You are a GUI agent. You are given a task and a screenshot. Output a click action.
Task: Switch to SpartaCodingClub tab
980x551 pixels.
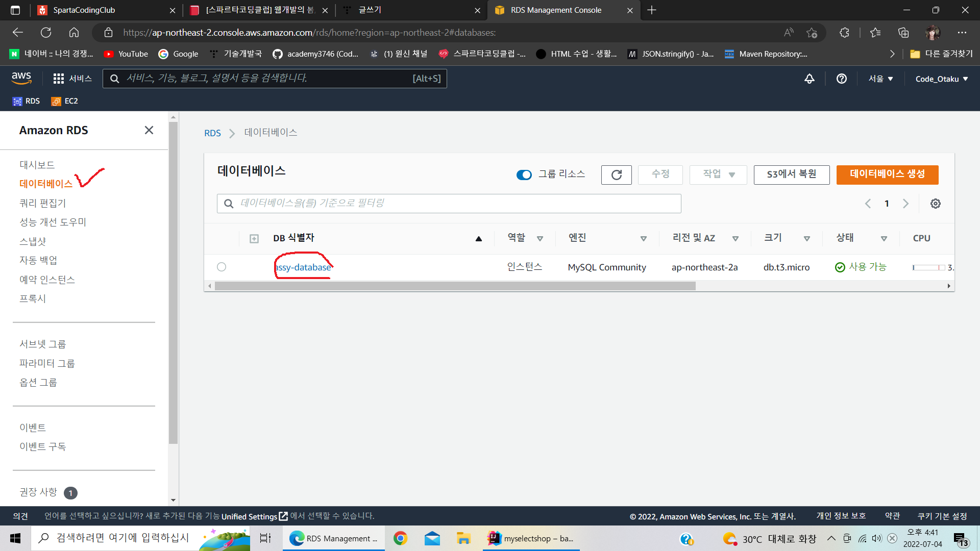coord(106,10)
